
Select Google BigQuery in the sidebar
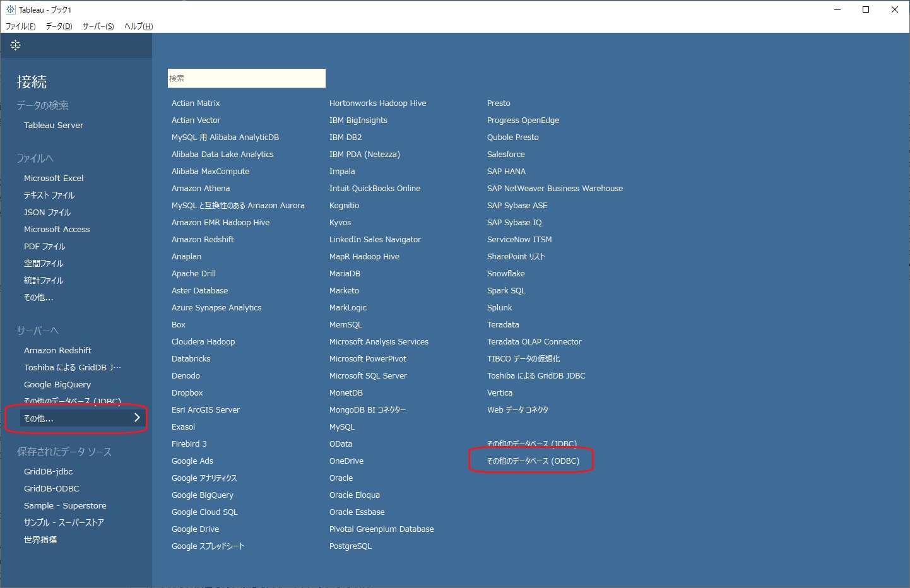pyautogui.click(x=57, y=385)
